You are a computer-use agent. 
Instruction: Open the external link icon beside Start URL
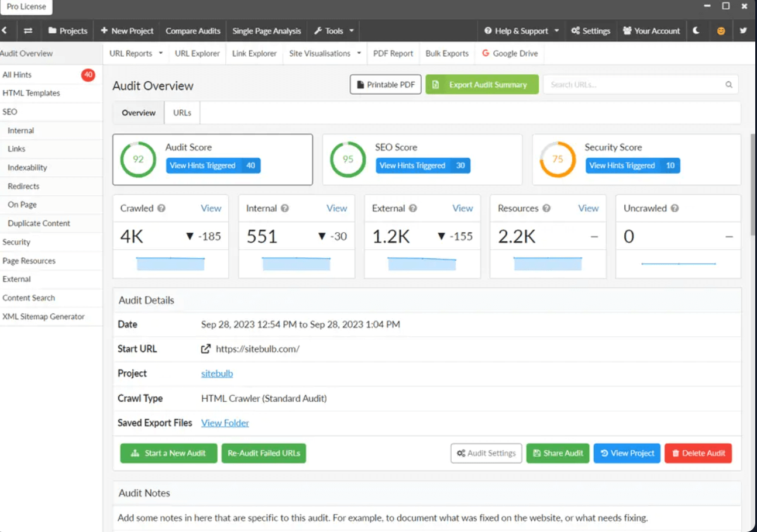(x=206, y=349)
